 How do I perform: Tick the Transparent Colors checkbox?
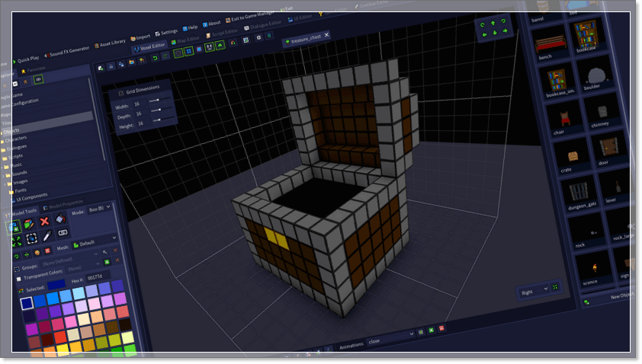tap(18, 279)
